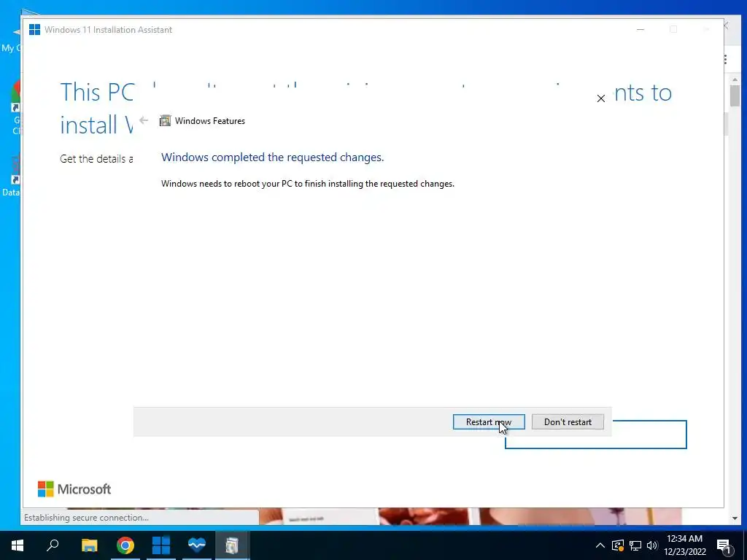Click the 'Windows completed the requested changes.' heading
This screenshot has height=560, width=747.
[x=273, y=157]
